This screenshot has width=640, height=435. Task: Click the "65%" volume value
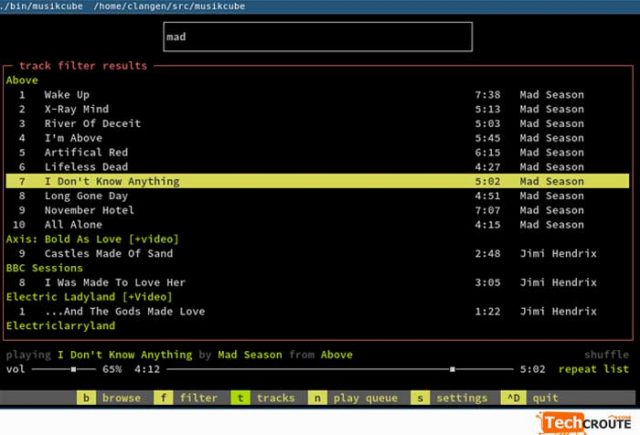coord(112,369)
